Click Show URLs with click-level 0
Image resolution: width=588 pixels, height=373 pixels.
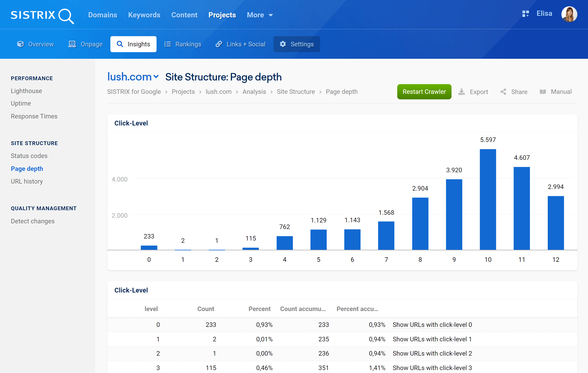click(x=432, y=325)
